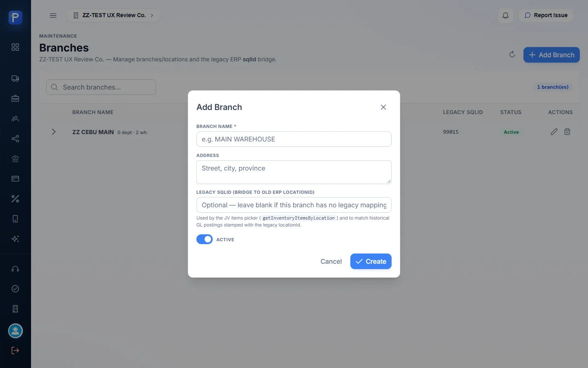Screen dimensions: 588x368
Task: Focus the Address text area
Action: pyautogui.click(x=294, y=172)
